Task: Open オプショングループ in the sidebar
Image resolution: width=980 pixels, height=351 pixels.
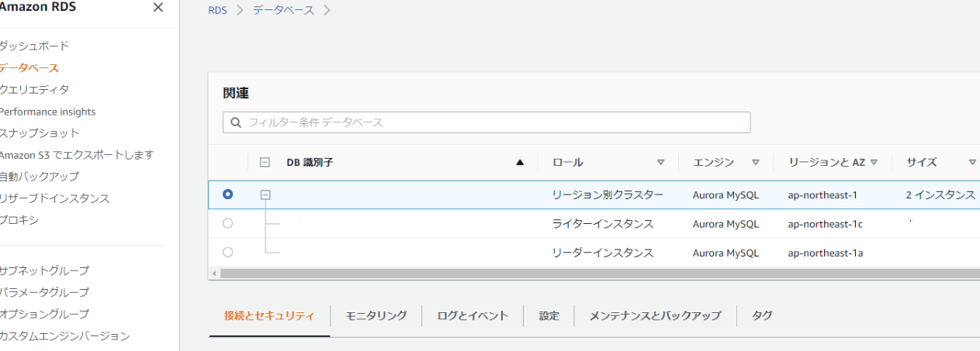Action: tap(44, 314)
